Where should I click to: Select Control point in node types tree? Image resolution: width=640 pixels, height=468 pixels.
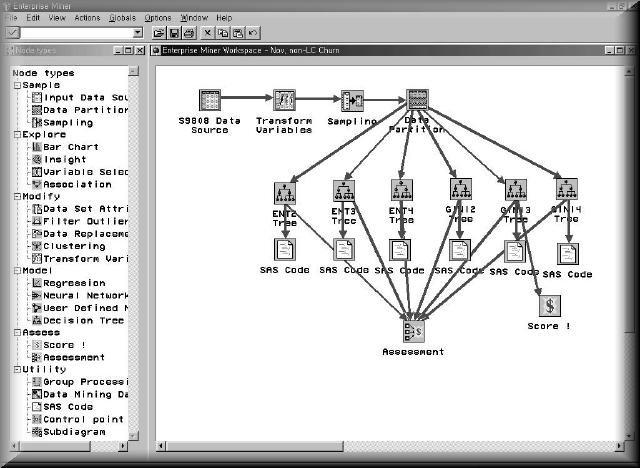point(78,419)
